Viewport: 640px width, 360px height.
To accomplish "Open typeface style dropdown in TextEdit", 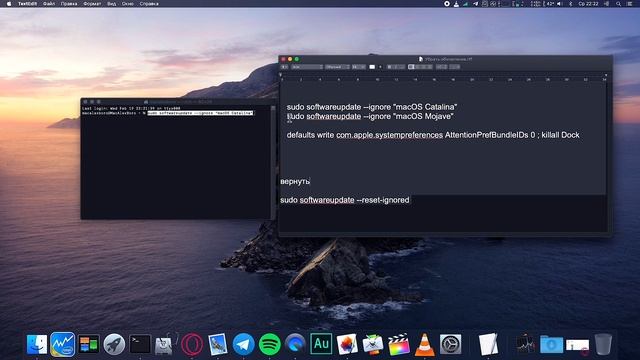I will point(337,67).
